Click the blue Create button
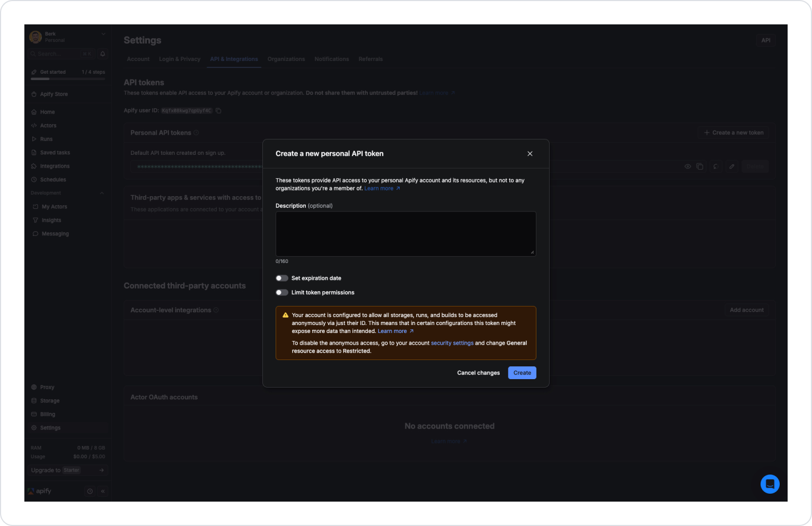This screenshot has width=812, height=526. [522, 373]
